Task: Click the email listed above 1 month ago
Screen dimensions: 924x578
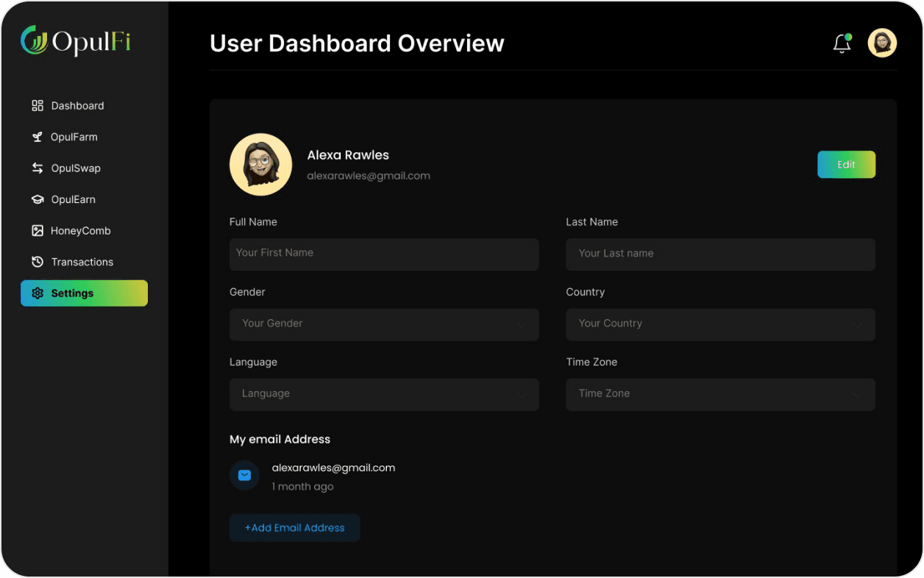Action: tap(333, 468)
